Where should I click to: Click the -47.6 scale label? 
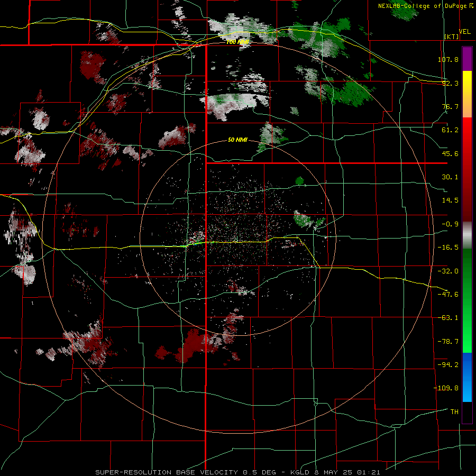point(448,295)
